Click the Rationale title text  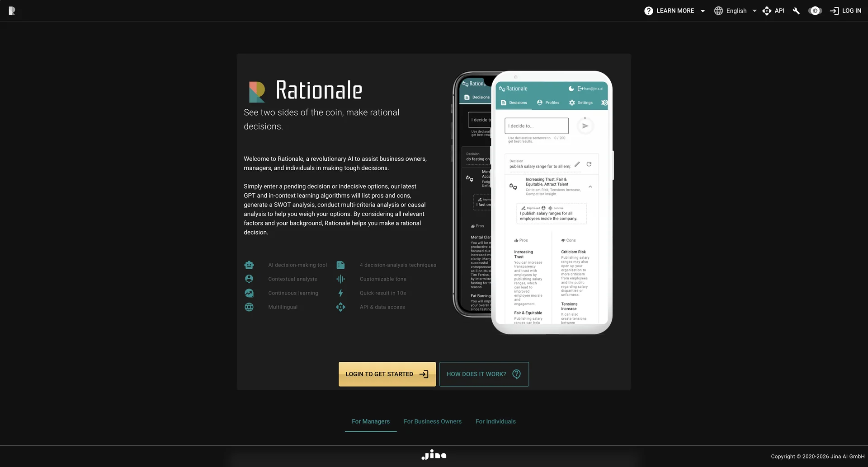[319, 90]
